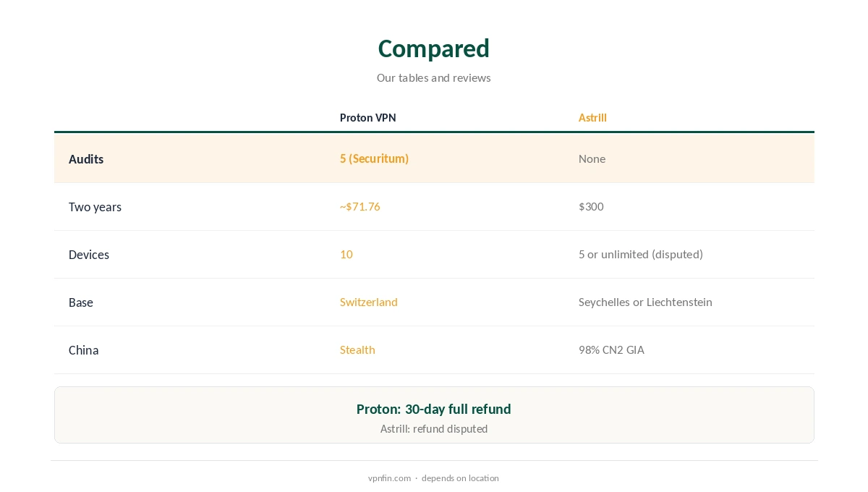868x492 pixels.
Task: Click the "98% CN2 GIA" cell
Action: point(611,350)
